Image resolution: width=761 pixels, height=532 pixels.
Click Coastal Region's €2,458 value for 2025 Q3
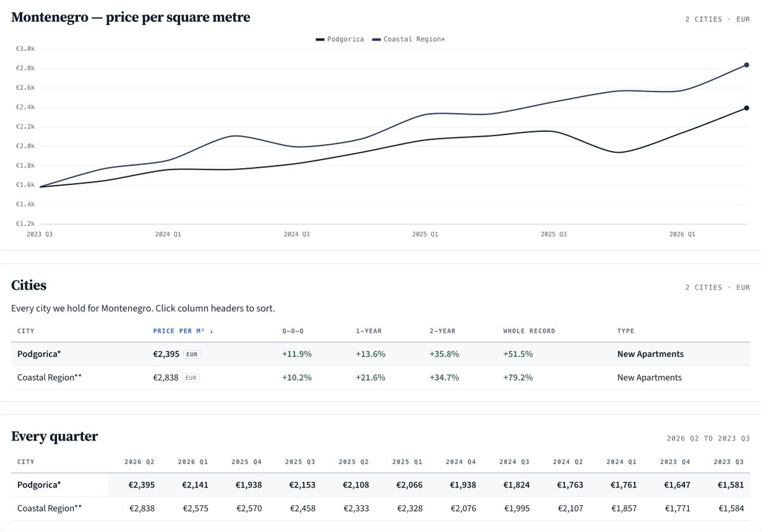(x=302, y=508)
